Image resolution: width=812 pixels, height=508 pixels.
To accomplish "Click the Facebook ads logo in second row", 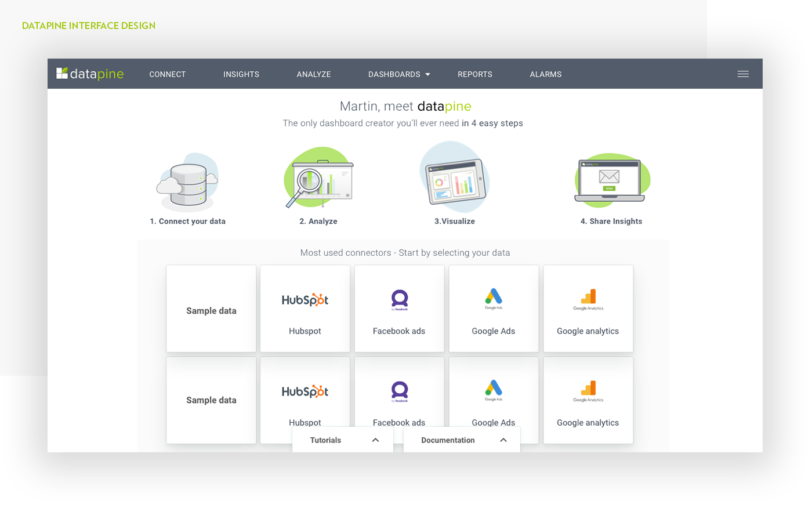I will (399, 391).
